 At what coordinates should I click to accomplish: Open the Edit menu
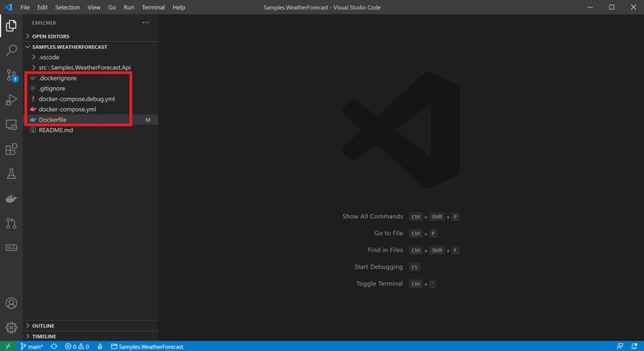43,7
